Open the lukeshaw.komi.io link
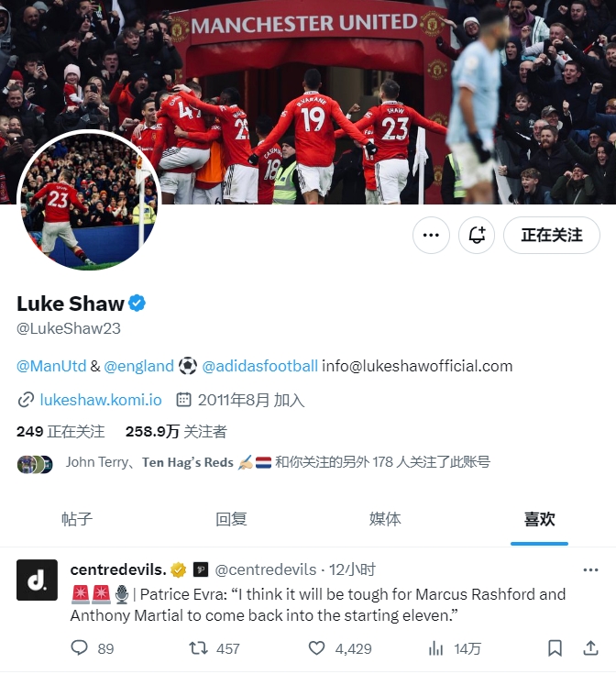The width and height of the screenshot is (616, 674). (x=101, y=400)
